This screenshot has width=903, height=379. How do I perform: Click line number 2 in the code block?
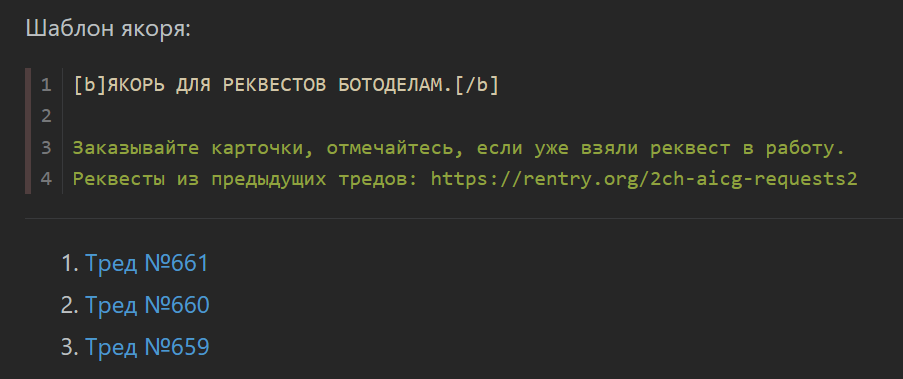pyautogui.click(x=47, y=116)
